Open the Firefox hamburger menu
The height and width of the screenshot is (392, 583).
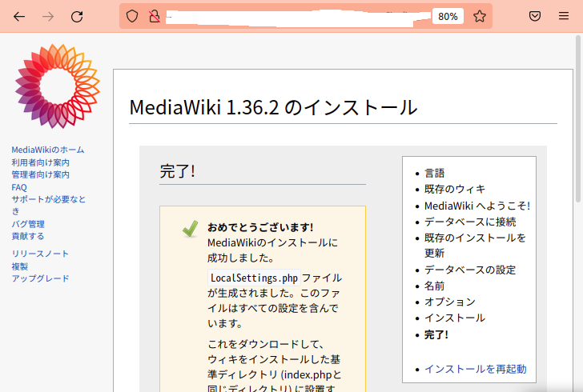tap(564, 16)
